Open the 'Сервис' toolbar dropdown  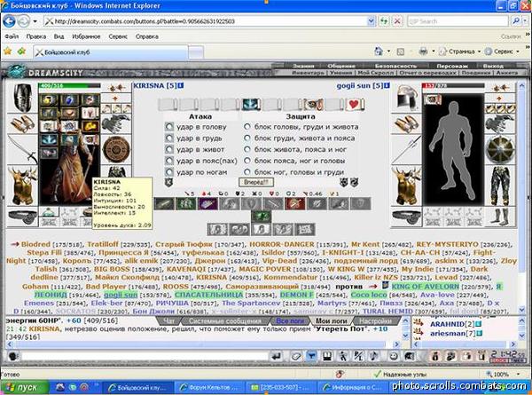point(503,51)
